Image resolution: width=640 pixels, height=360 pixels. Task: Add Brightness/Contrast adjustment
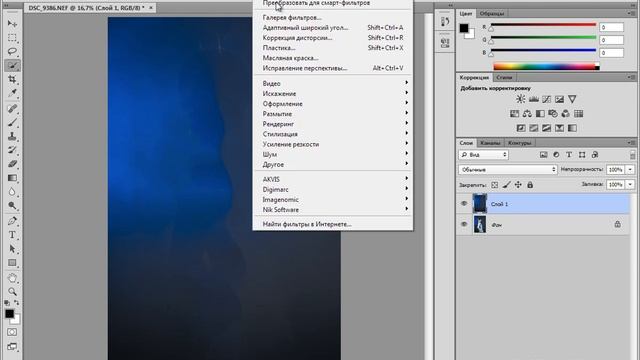[521, 99]
